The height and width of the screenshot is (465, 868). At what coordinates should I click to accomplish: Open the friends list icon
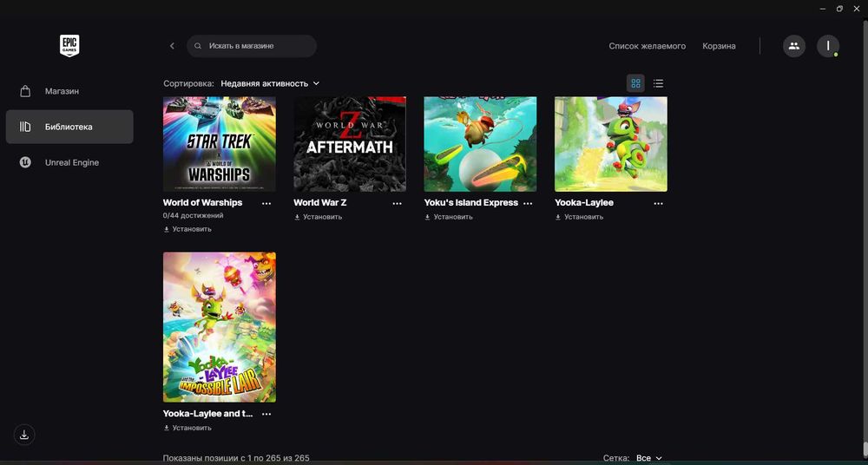[794, 46]
